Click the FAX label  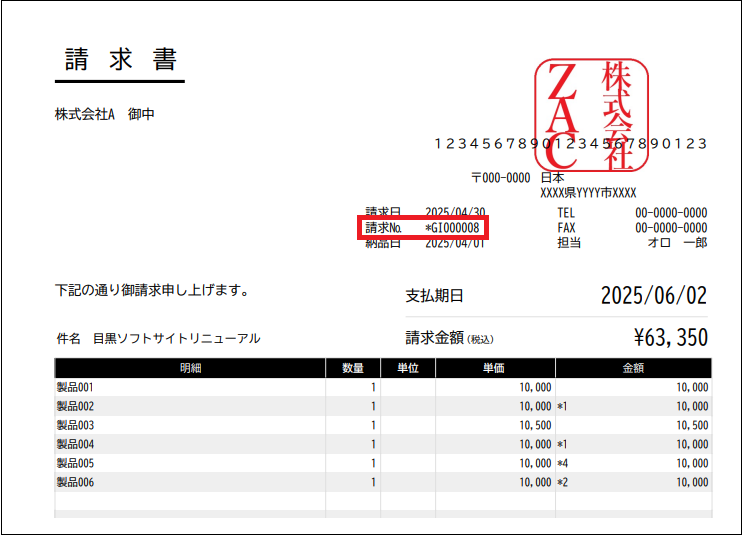point(566,228)
